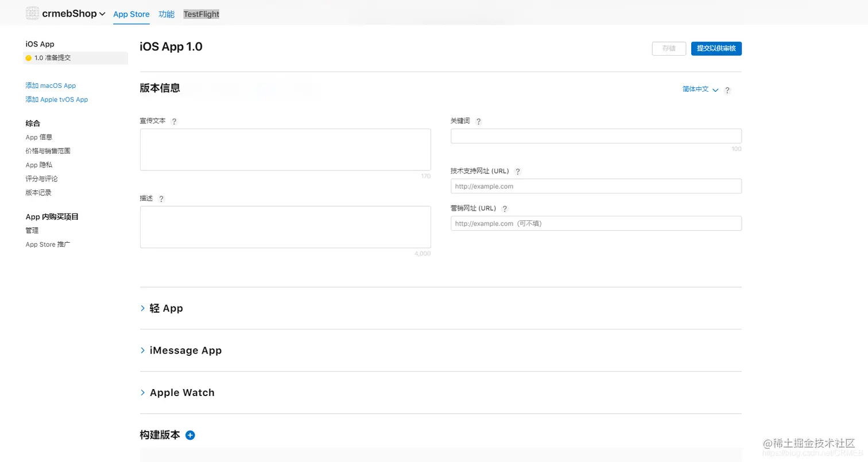Click the 版本信息 section heading
This screenshot has height=462, width=868.
(x=160, y=88)
